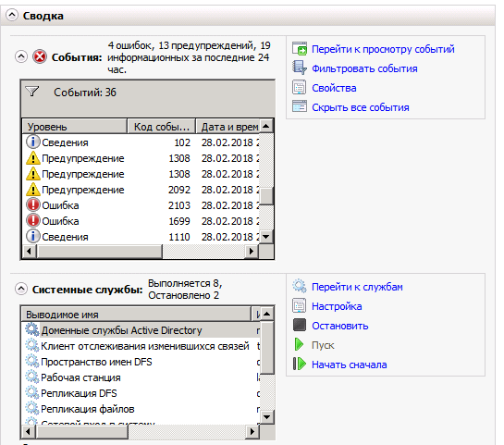Click Скрыть все события link
Viewport: 504px width, 445px height.
(361, 107)
